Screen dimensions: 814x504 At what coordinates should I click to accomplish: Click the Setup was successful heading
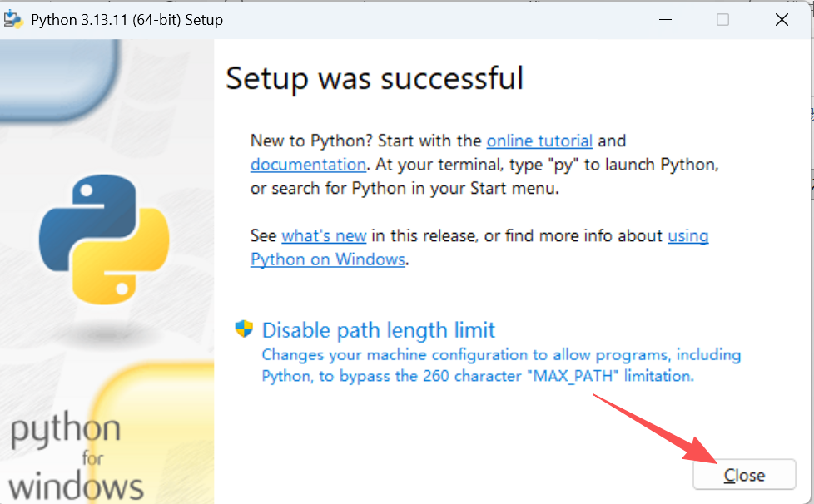pyautogui.click(x=375, y=78)
